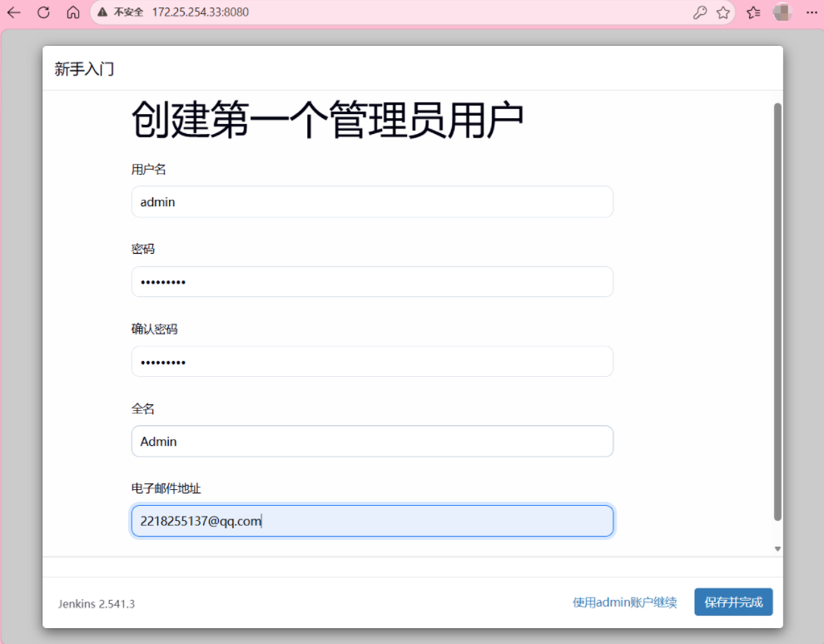Screen dimensions: 824x644
Task: Click the 密码 label above the password field
Action: pos(142,249)
